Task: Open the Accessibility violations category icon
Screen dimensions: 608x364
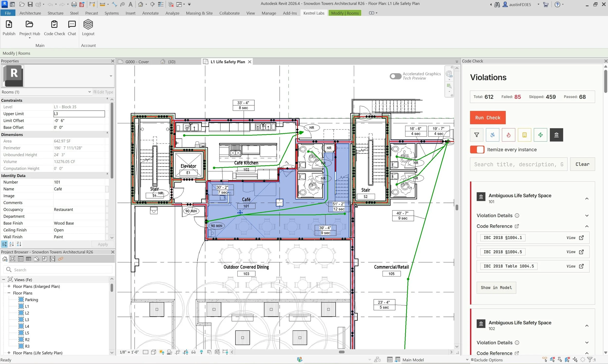Action: pos(492,135)
